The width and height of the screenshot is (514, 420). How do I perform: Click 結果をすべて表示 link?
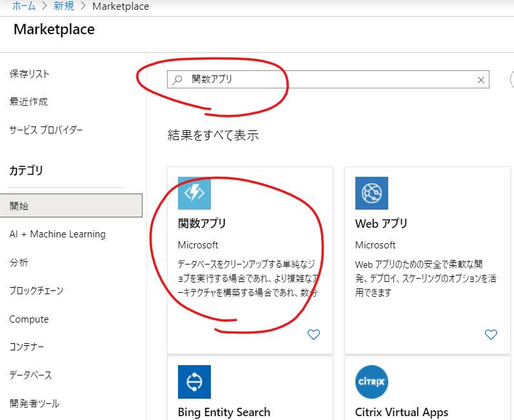213,135
